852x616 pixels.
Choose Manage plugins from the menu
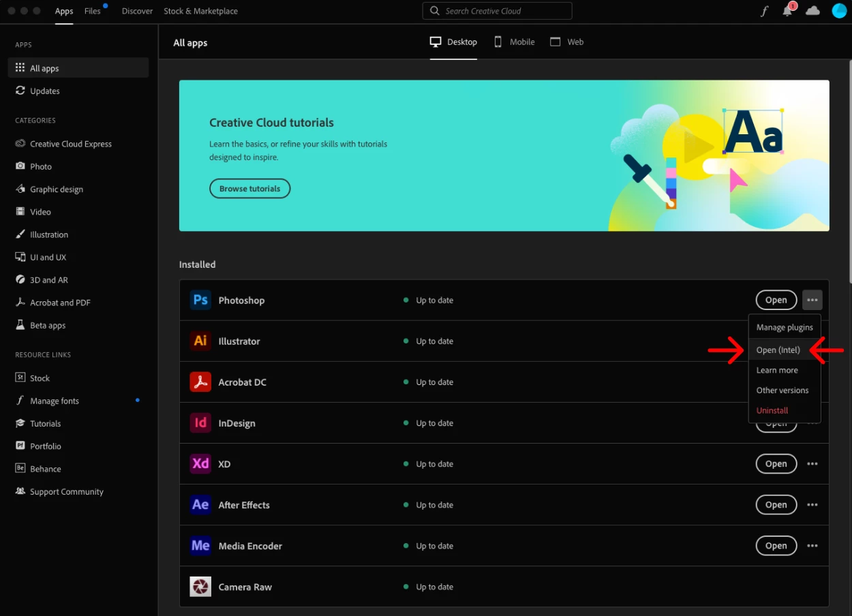(785, 327)
